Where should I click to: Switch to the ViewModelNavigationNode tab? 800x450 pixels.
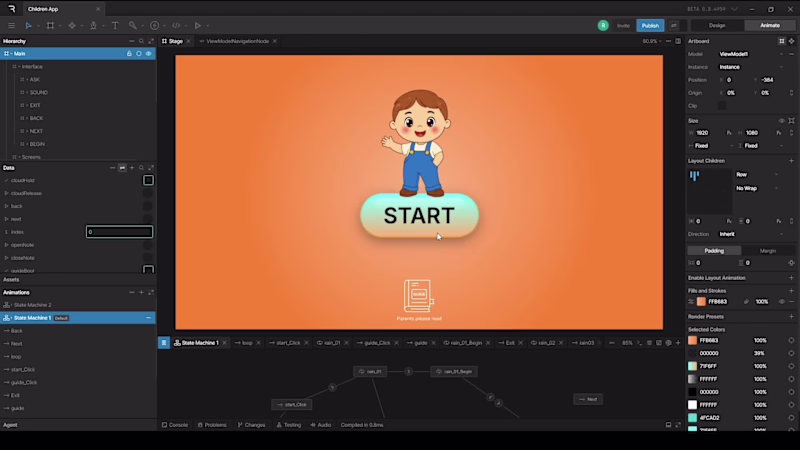237,41
